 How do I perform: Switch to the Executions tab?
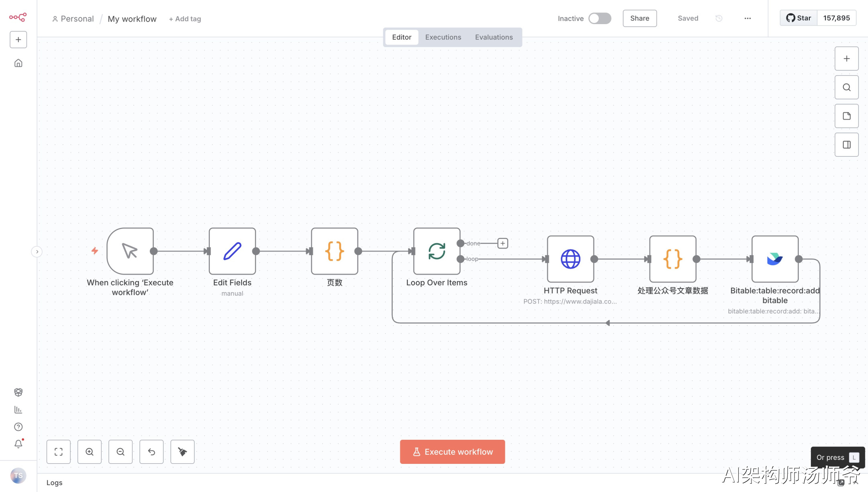tap(443, 37)
